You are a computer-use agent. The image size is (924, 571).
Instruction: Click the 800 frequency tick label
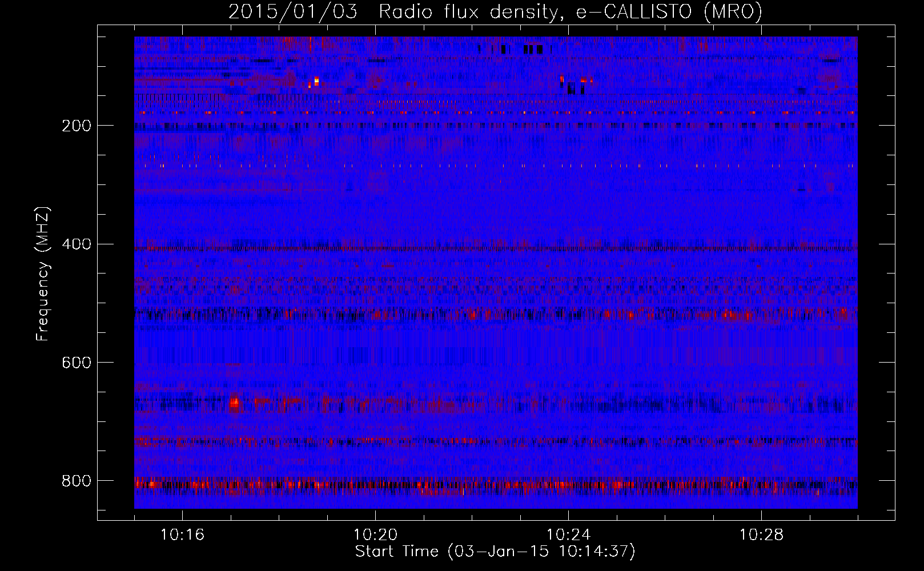(x=77, y=481)
